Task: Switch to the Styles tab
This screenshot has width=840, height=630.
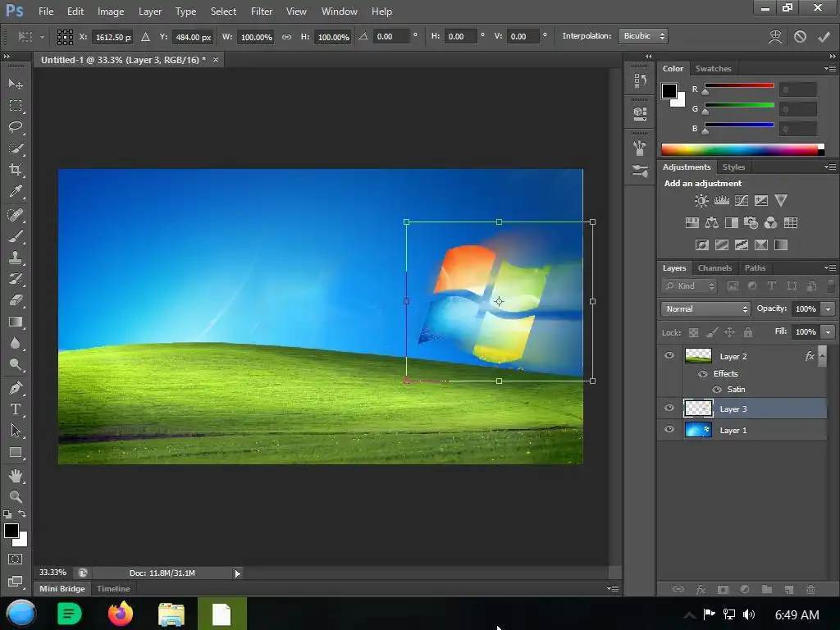Action: click(x=733, y=167)
